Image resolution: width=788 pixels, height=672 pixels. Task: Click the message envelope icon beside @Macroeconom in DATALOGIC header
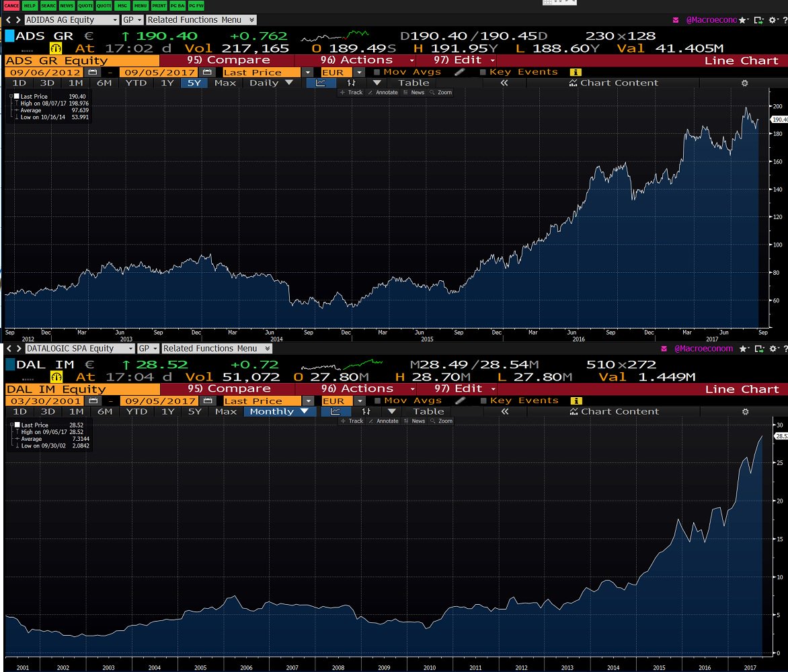(664, 349)
